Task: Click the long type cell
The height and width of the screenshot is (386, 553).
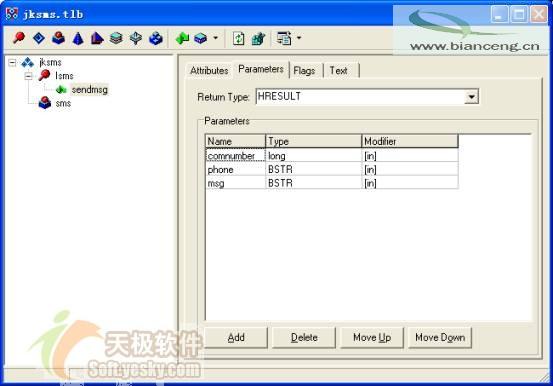Action: (314, 156)
